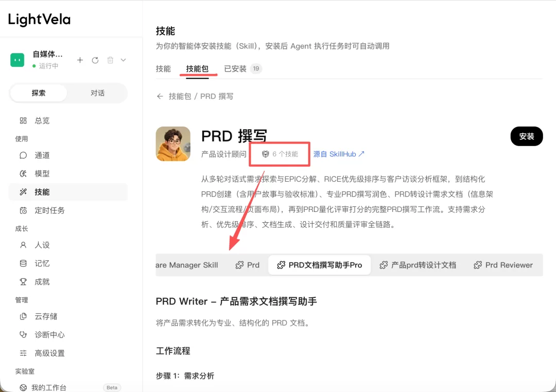556x392 pixels.
Task: Open the 高级设置 sliders icon
Action: point(23,353)
